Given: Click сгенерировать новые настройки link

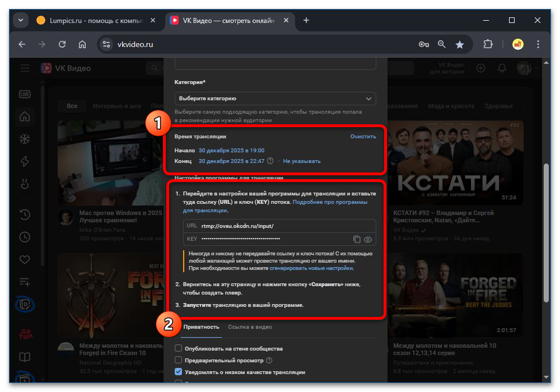Looking at the screenshot, I should coord(311,268).
